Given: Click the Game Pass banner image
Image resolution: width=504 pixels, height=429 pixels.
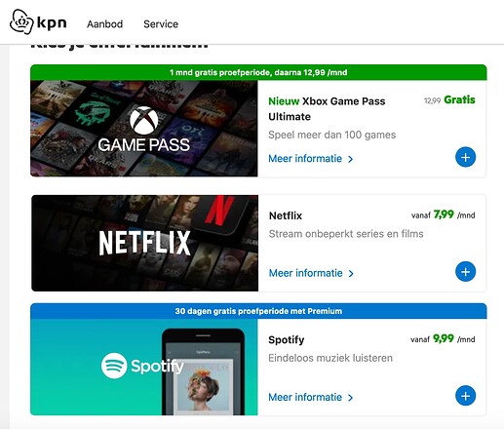Looking at the screenshot, I should pyautogui.click(x=144, y=129).
